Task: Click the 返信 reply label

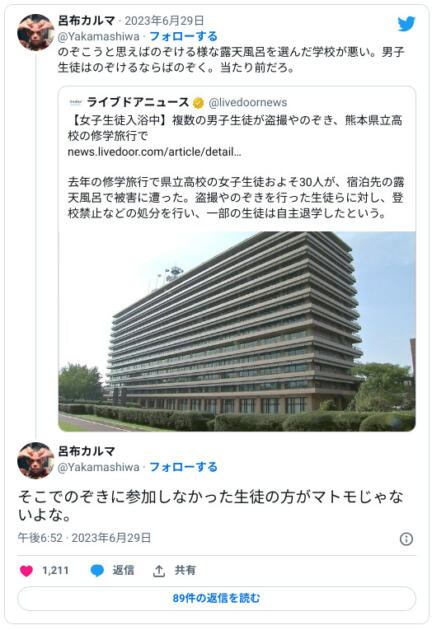Action: 123,570
